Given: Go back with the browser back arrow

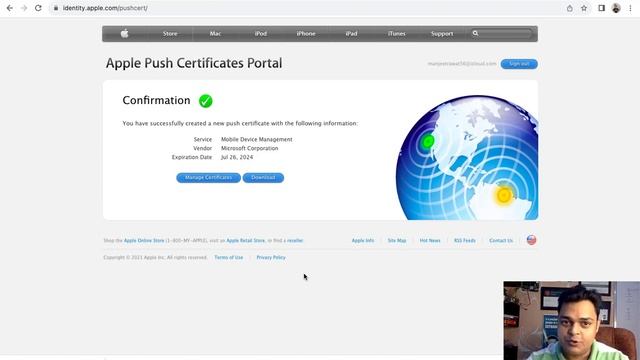Looking at the screenshot, I should (9, 8).
